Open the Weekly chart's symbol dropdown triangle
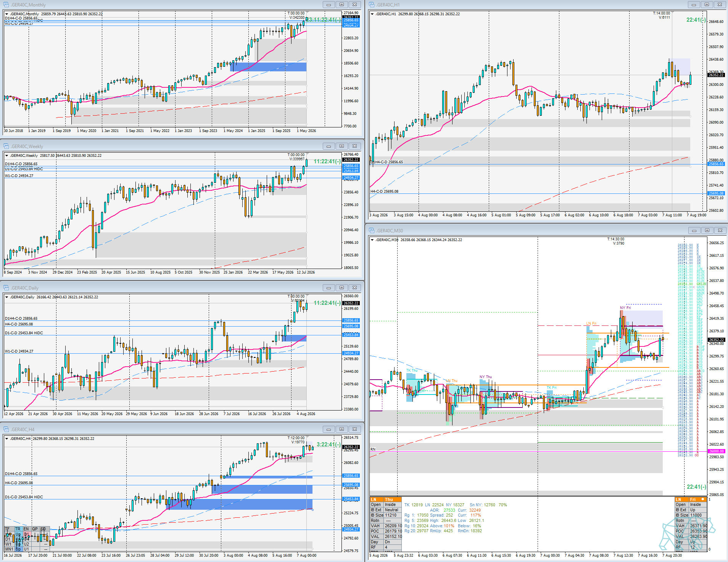Viewport: 728px width, 562px height. click(7, 156)
